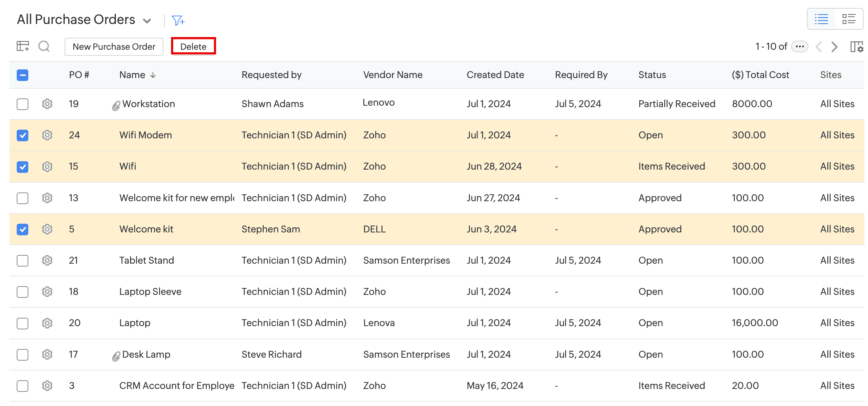Uncheck the Wifi Modem checkbox
Viewport: 868px width, 406px height.
point(23,135)
